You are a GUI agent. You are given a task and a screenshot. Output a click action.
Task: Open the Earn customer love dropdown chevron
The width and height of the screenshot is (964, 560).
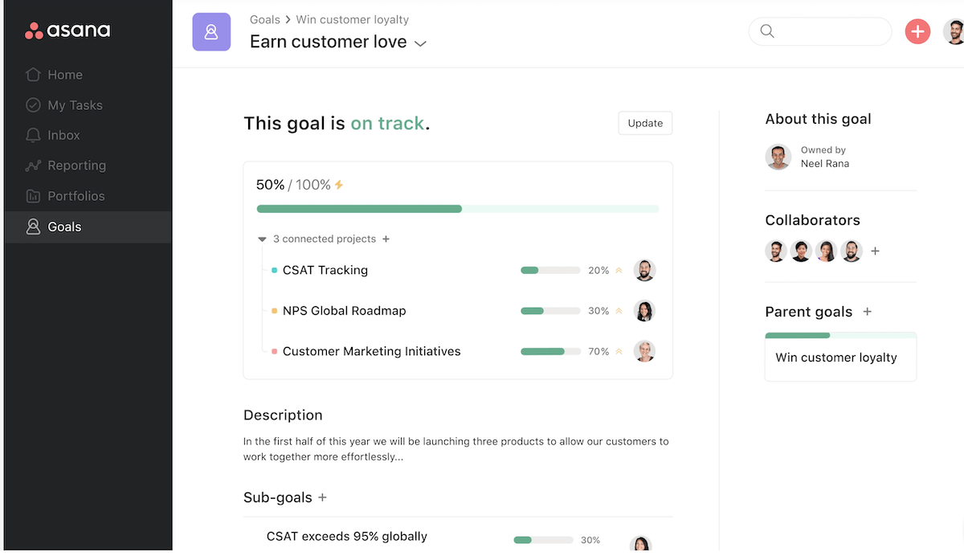click(x=420, y=43)
